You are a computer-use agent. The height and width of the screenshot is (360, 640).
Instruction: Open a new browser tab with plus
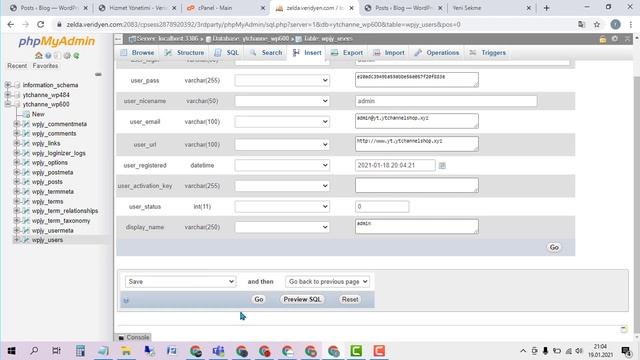point(547,8)
